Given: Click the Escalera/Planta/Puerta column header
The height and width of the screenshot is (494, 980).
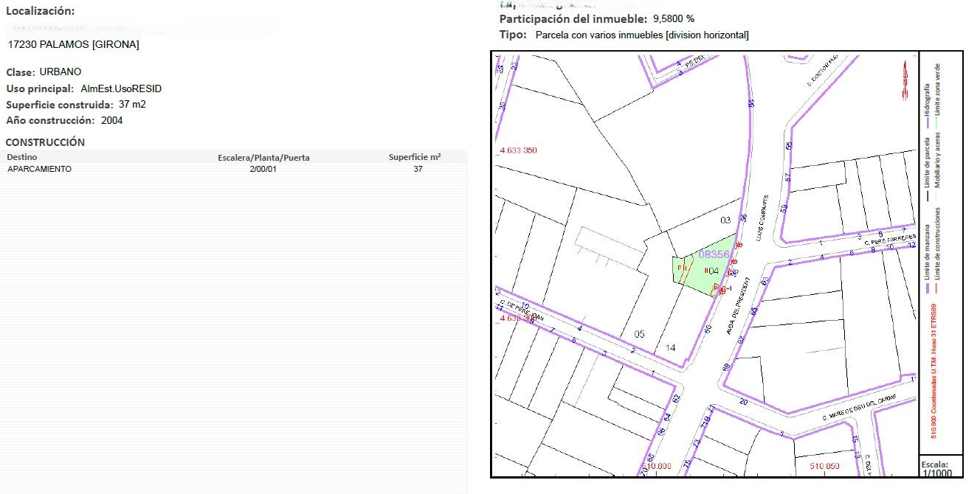Looking at the screenshot, I should 263,157.
